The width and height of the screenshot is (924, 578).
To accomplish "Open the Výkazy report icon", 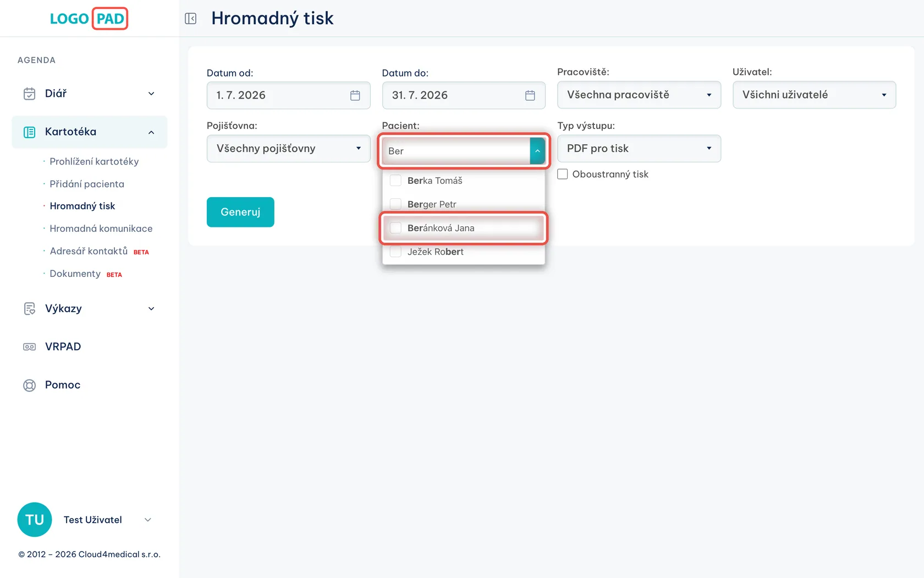I will 30,309.
